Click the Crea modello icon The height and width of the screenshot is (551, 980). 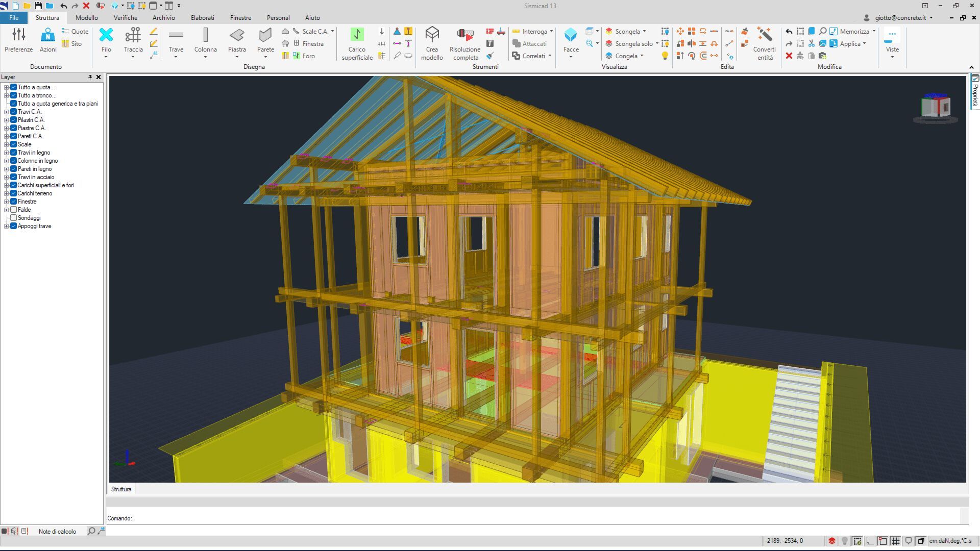[x=432, y=36]
